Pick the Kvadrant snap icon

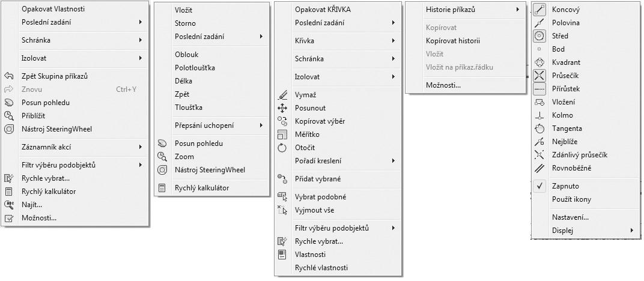coord(539,62)
